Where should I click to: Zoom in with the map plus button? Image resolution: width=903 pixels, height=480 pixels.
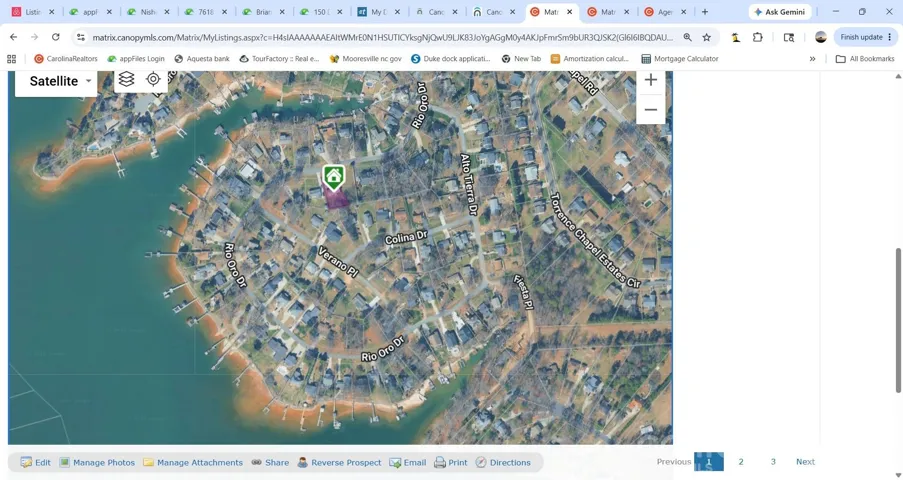pos(651,80)
